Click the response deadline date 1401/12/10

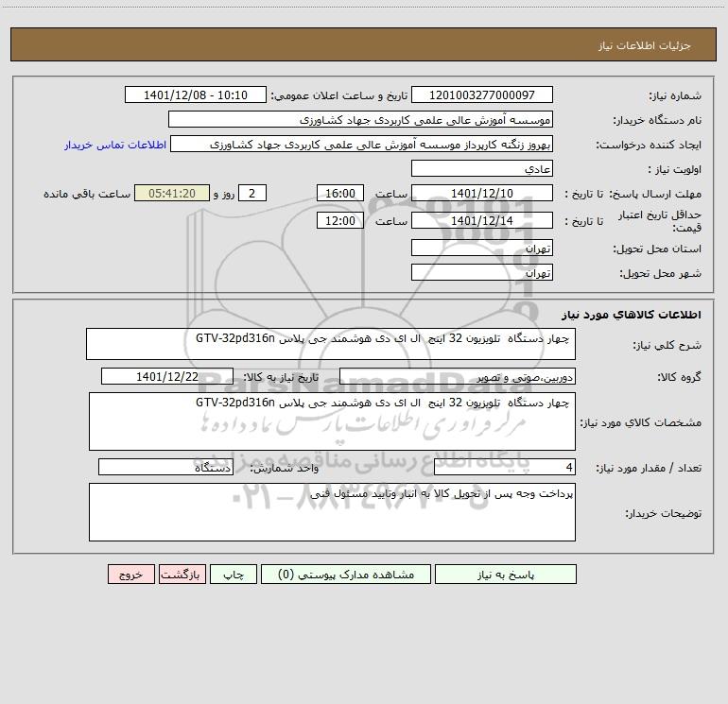tap(482, 193)
